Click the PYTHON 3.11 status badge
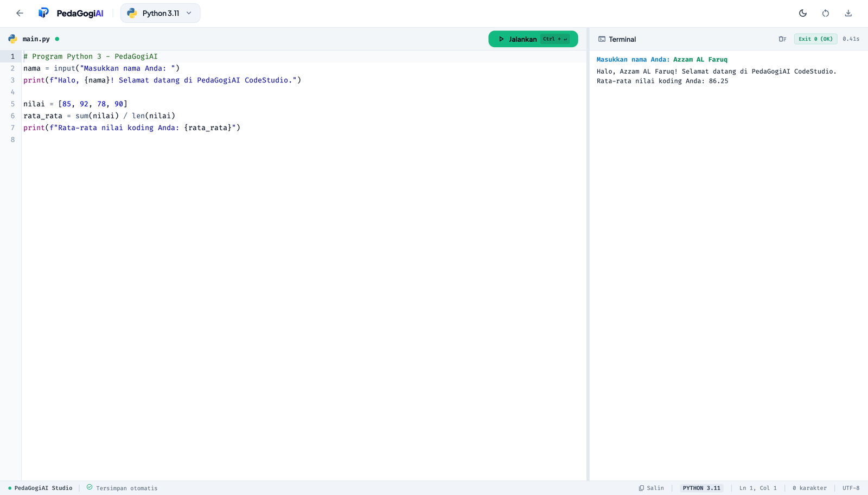The image size is (868, 495). click(701, 488)
